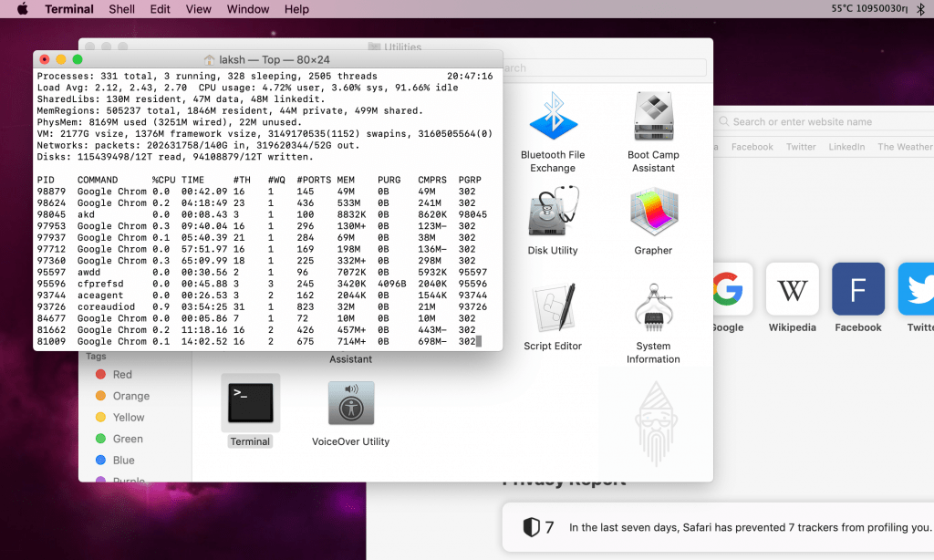Screen dimensions: 934x560
Task: Open the Window menu
Action: pyautogui.click(x=248, y=9)
